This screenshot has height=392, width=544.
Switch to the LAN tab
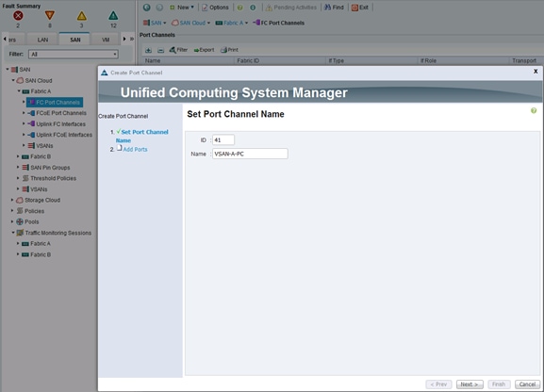[42, 40]
